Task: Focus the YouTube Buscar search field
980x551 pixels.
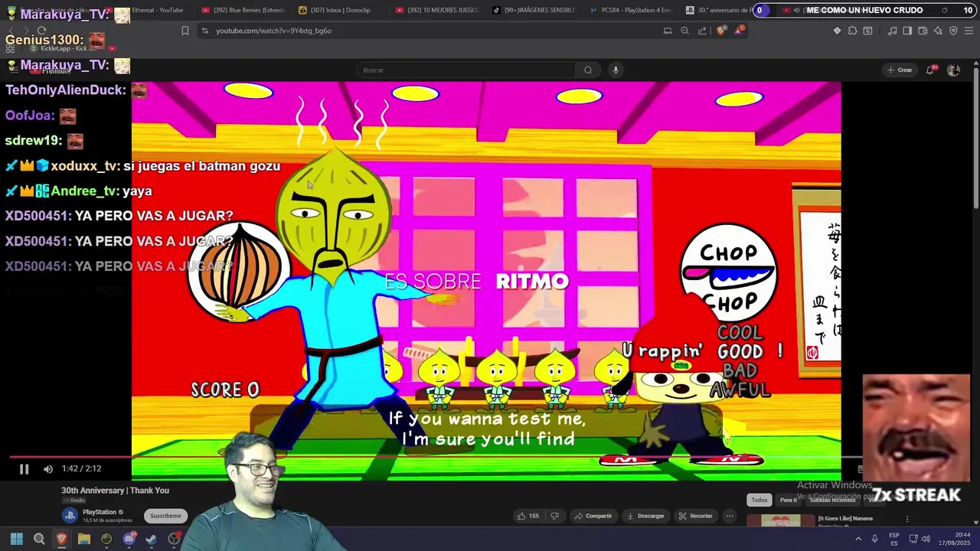Action: [467, 70]
